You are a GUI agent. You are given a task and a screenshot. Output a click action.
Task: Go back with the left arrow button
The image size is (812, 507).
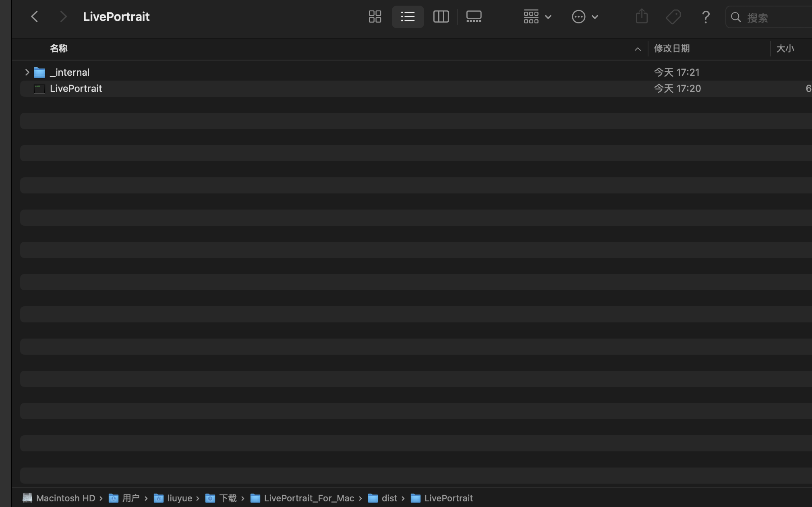tap(35, 17)
